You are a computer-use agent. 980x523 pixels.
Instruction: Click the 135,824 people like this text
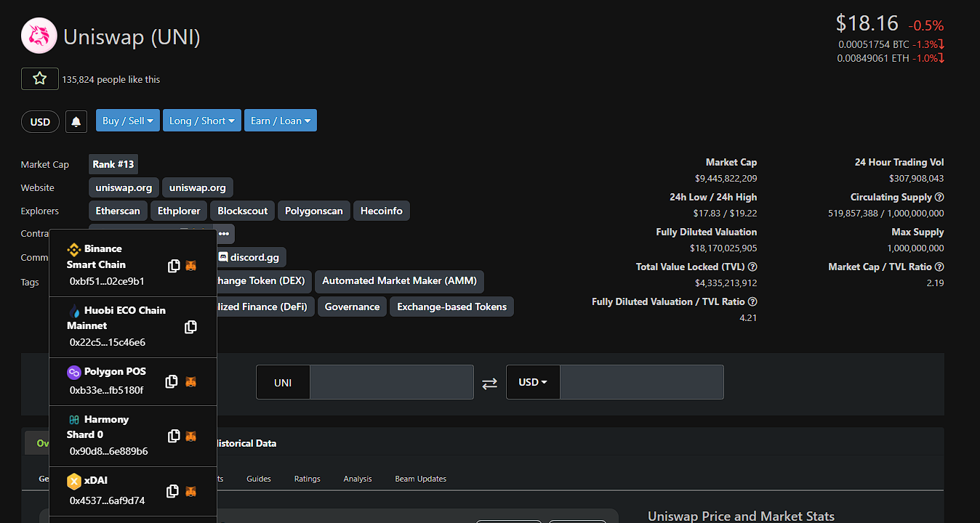111,79
